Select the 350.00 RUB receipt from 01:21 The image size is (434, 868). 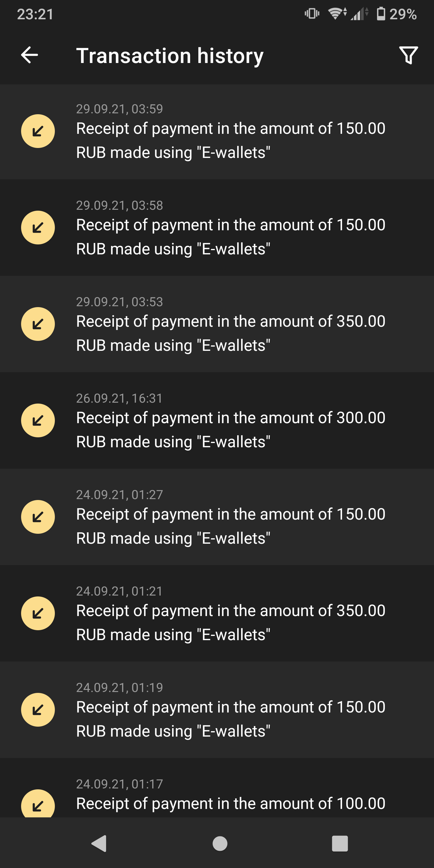(x=231, y=622)
